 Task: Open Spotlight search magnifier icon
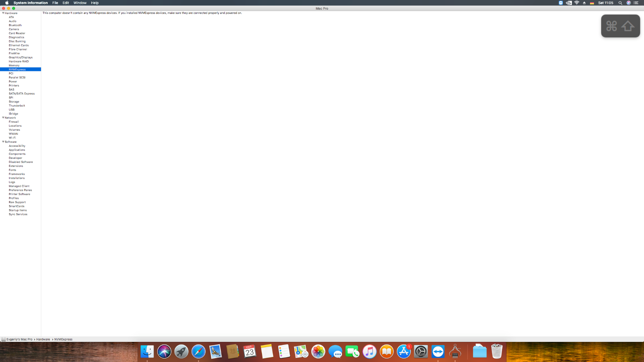pyautogui.click(x=620, y=3)
